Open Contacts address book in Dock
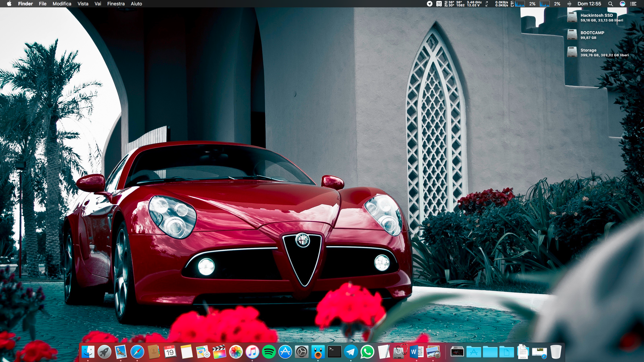This screenshot has width=644, height=362. pos(154,352)
